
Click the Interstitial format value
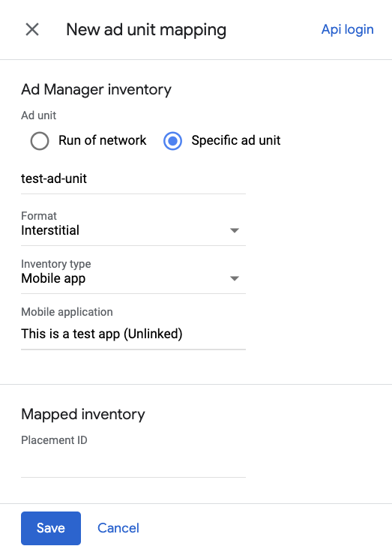50,230
